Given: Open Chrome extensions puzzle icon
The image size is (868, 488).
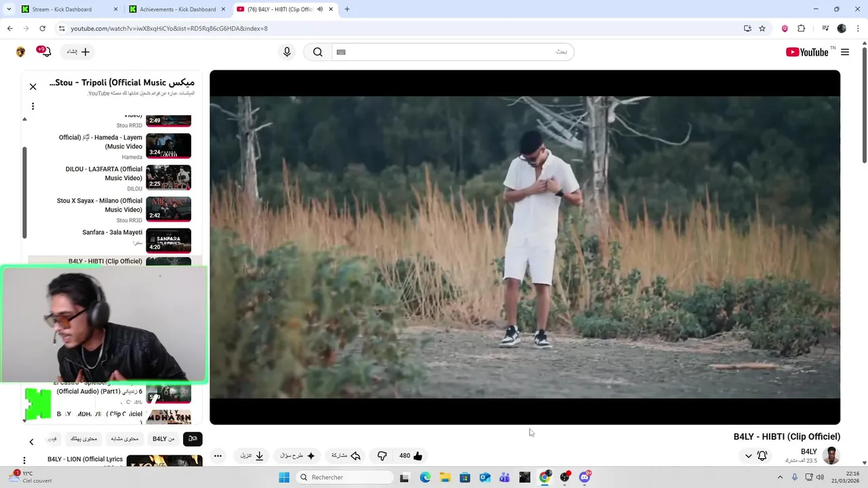Looking at the screenshot, I should point(801,28).
